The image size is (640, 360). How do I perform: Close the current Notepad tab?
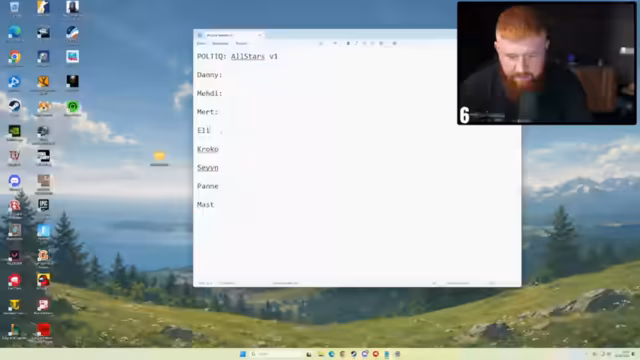click(x=260, y=35)
